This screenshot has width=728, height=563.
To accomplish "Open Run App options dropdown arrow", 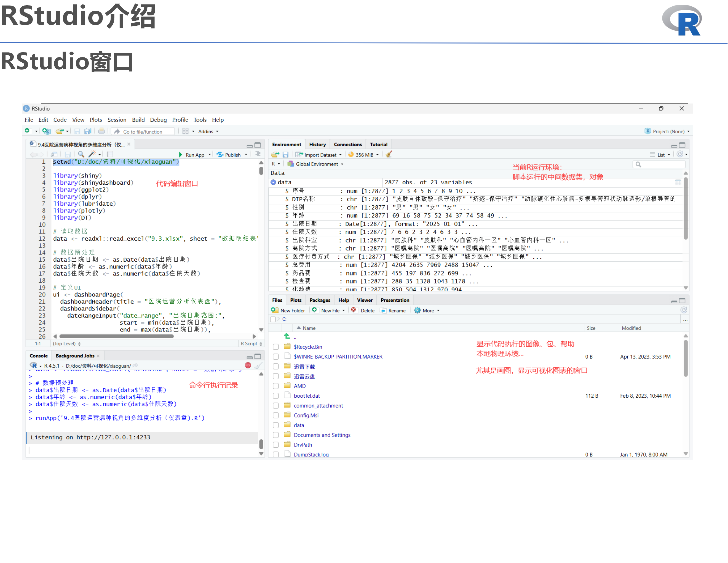I will coord(210,155).
